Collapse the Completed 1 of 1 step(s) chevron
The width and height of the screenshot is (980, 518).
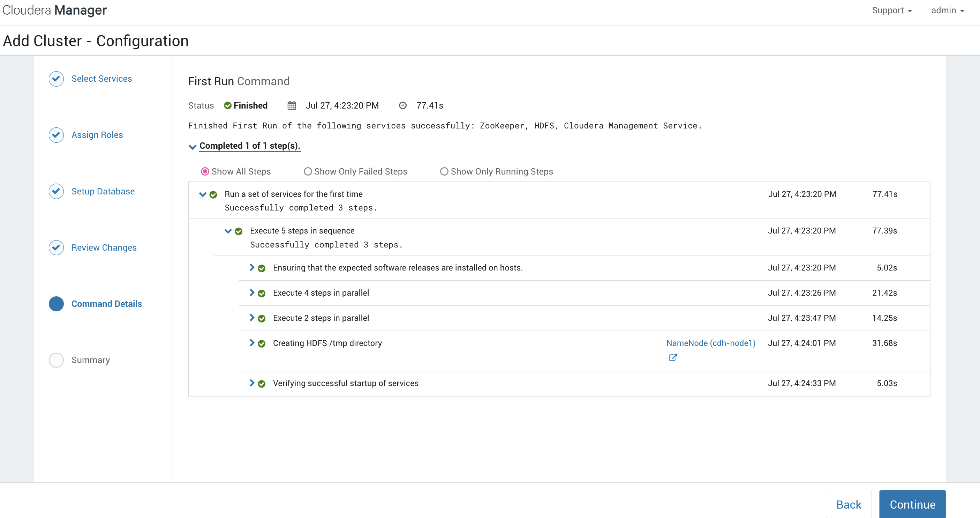click(193, 147)
